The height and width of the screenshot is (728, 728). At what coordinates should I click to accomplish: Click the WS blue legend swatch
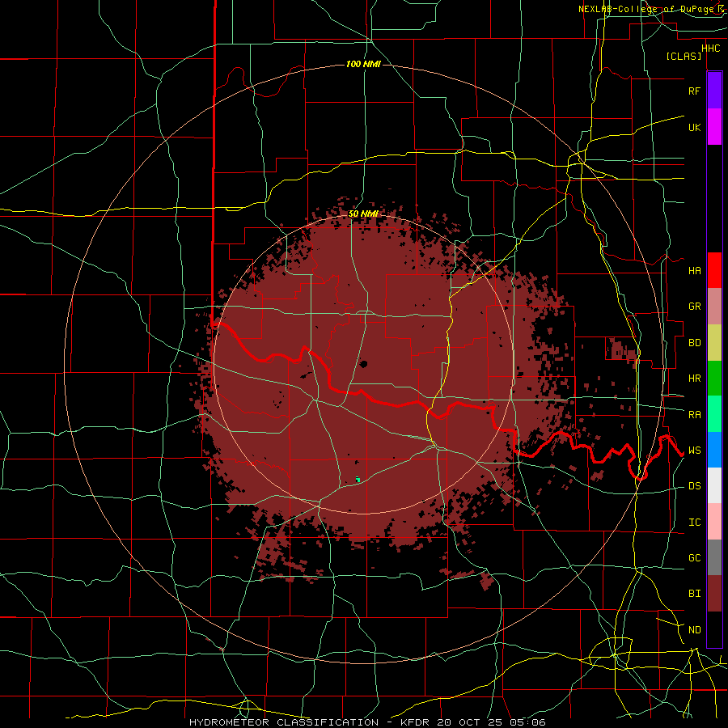pos(714,450)
